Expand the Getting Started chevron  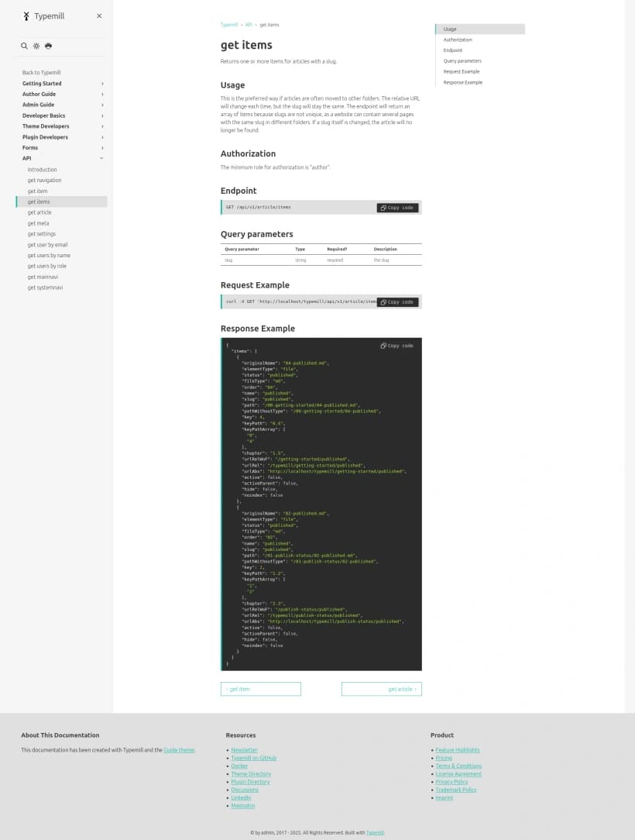coord(102,84)
